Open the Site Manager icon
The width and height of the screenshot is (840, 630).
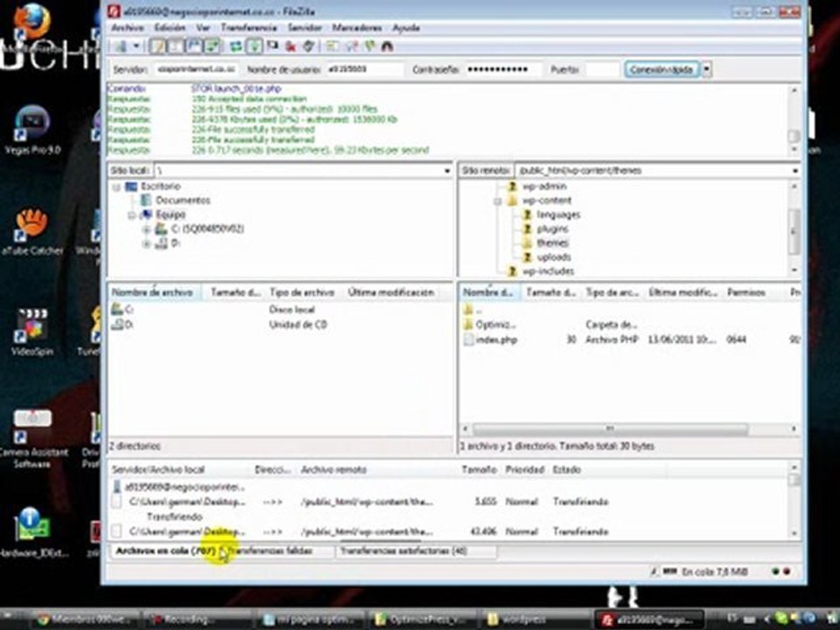tap(121, 46)
